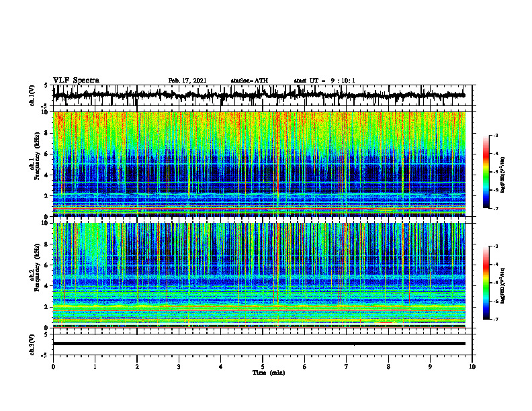Click the 'start UT = 9 : 10: 1' text
532x411 pixels.
pos(324,81)
